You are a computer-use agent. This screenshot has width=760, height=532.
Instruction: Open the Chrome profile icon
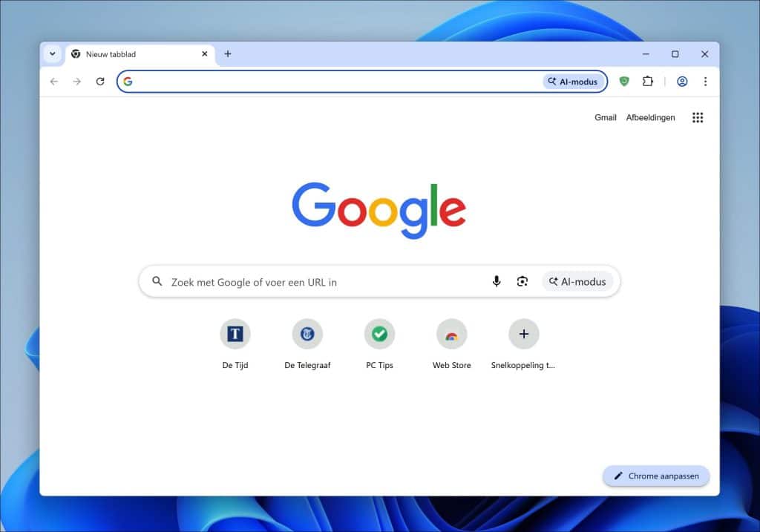click(x=682, y=82)
